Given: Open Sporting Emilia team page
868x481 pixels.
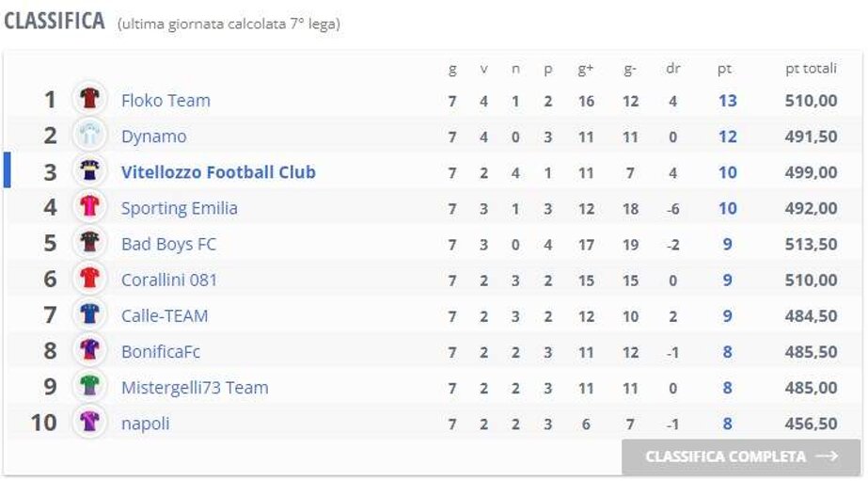Looking at the screenshot, I should coord(179,208).
